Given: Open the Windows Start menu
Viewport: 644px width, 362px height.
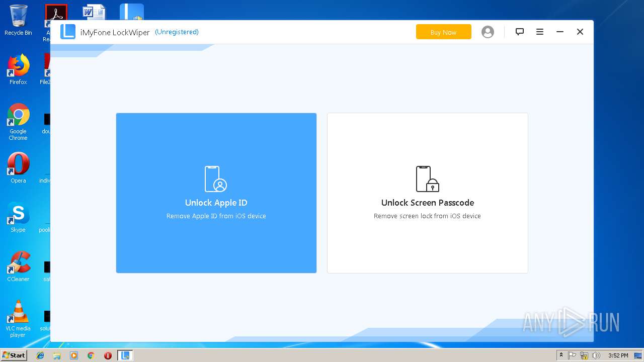Looking at the screenshot, I should coord(14,355).
